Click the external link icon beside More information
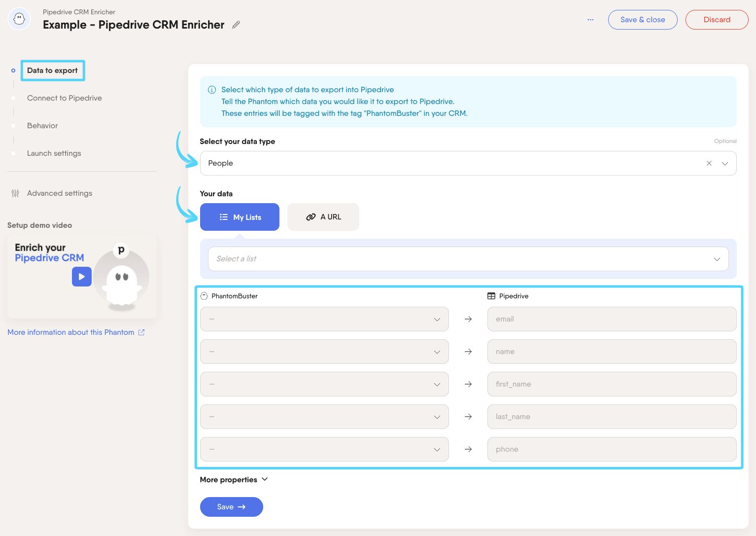Viewport: 756px width, 536px height. point(141,332)
